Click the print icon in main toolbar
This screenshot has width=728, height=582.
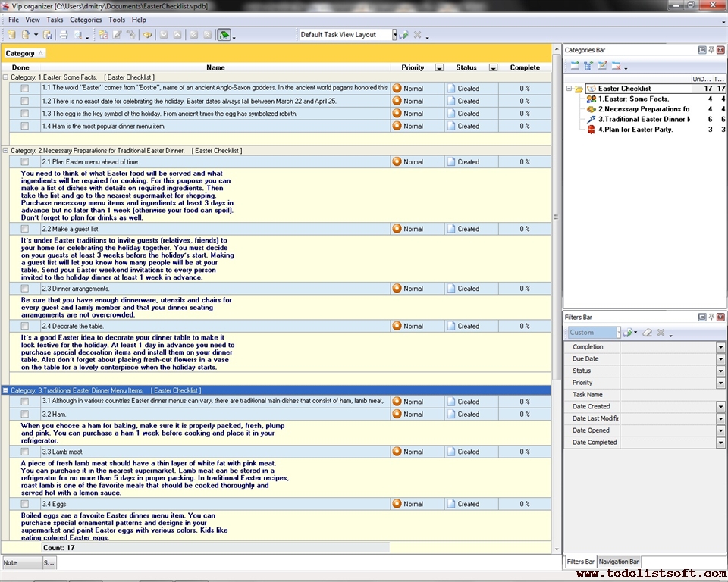64,35
